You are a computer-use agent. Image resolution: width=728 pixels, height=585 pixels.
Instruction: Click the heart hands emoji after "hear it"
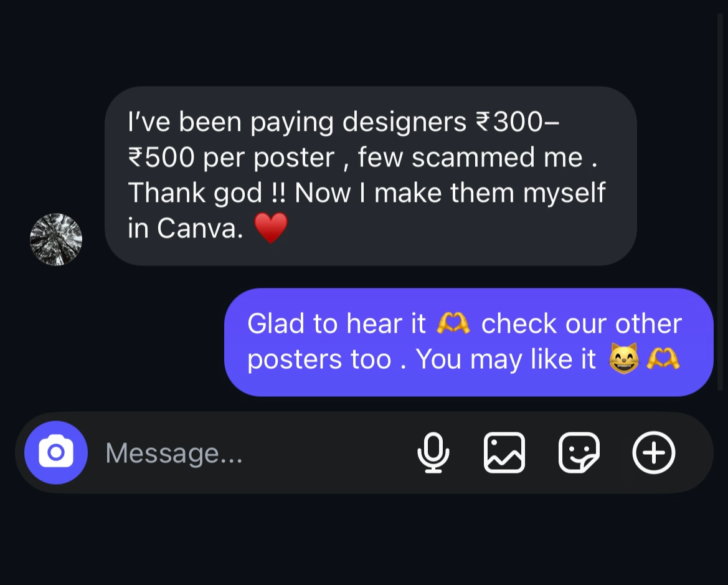453,323
